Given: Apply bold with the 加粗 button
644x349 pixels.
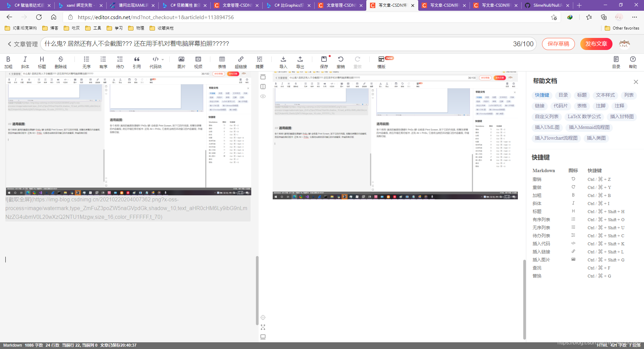Looking at the screenshot, I should click(8, 62).
